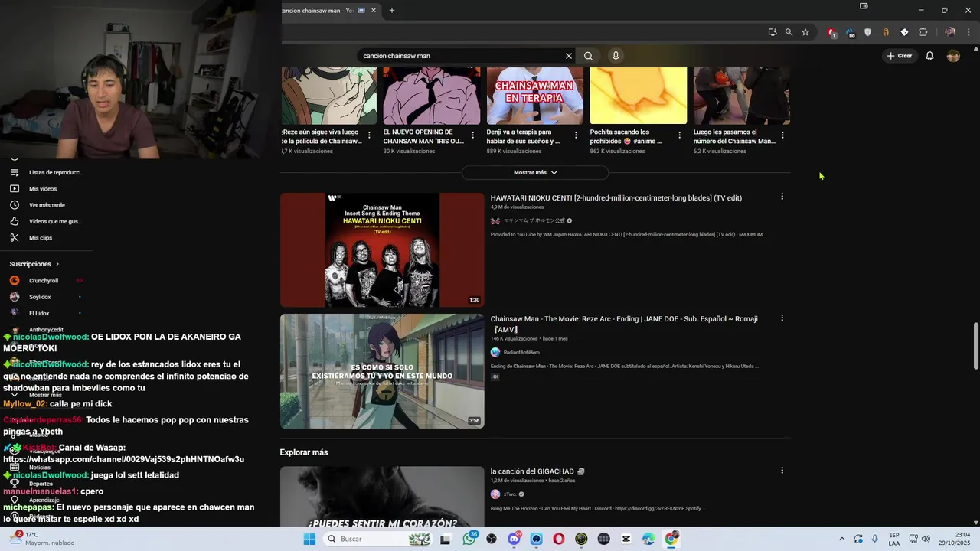Open the ESP LAA language switcher
Image resolution: width=980 pixels, height=551 pixels.
[894, 539]
